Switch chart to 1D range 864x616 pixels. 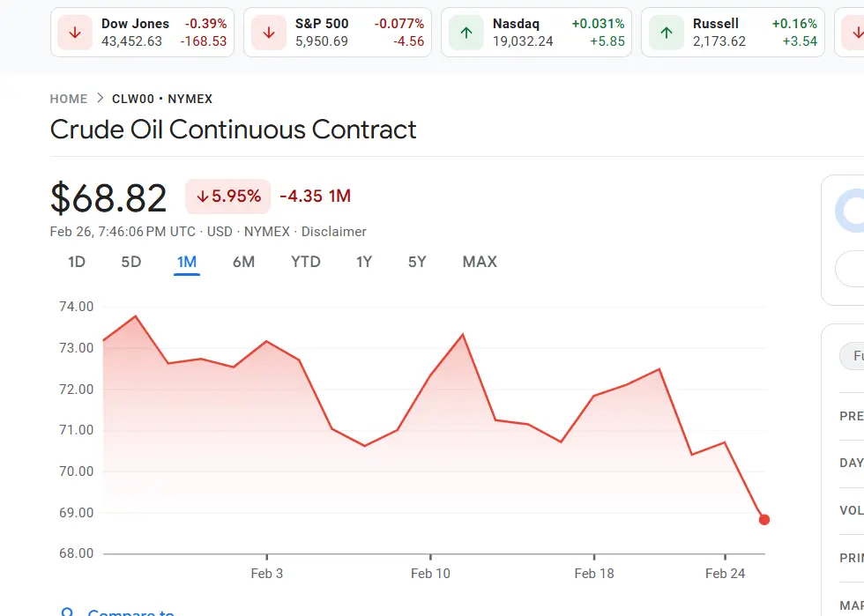point(77,262)
